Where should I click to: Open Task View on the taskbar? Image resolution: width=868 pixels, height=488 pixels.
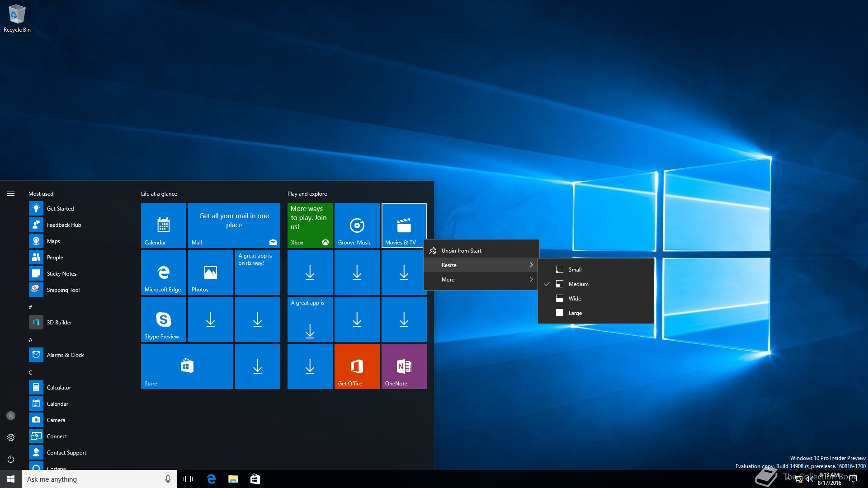188,479
